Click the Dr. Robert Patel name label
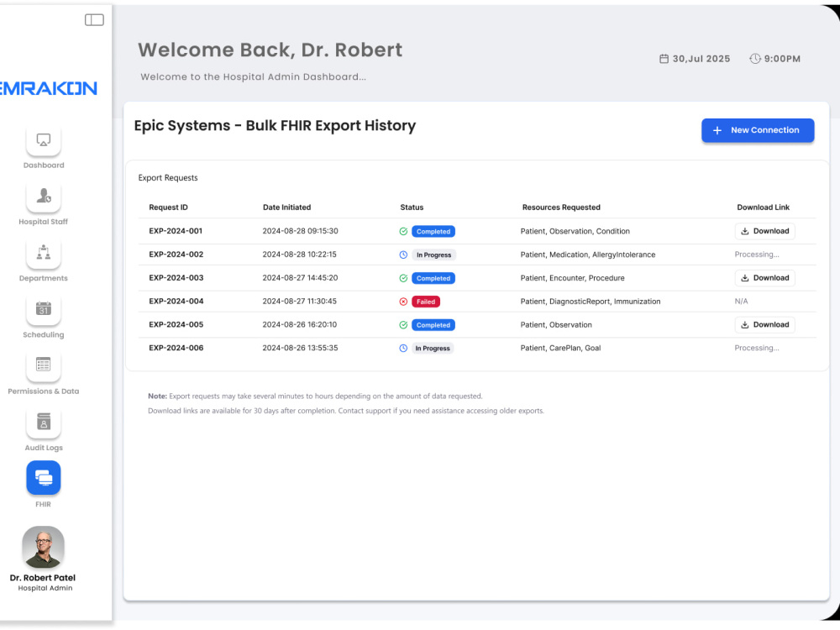840x630 pixels. tap(42, 578)
